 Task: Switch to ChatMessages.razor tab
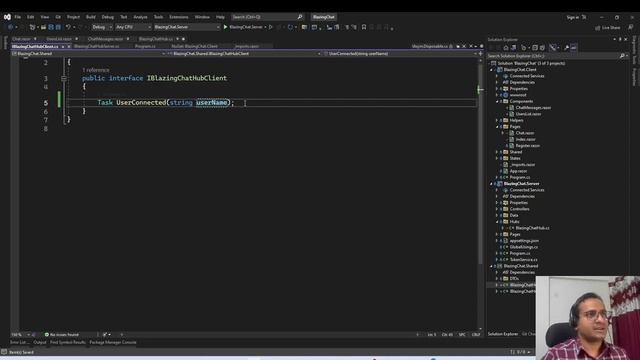pyautogui.click(x=105, y=39)
